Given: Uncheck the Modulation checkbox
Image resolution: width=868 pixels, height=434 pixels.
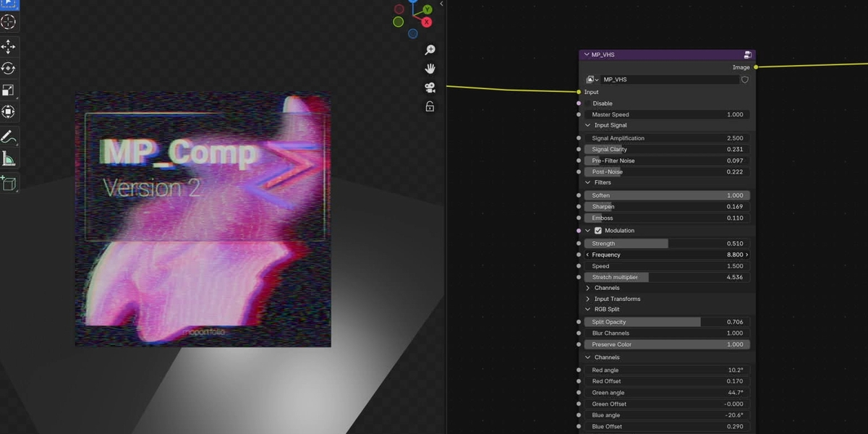Looking at the screenshot, I should point(598,231).
